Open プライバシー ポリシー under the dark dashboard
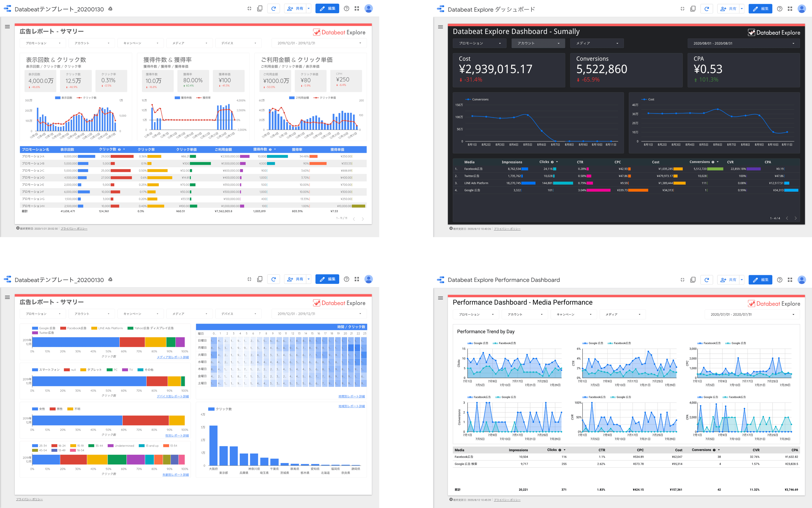812x508 pixels. point(507,229)
